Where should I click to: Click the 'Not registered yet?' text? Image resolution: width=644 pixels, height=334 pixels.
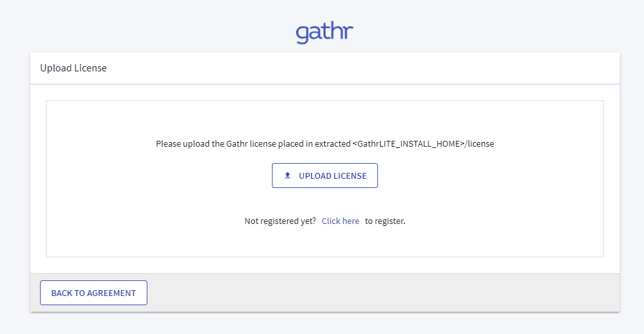point(280,221)
